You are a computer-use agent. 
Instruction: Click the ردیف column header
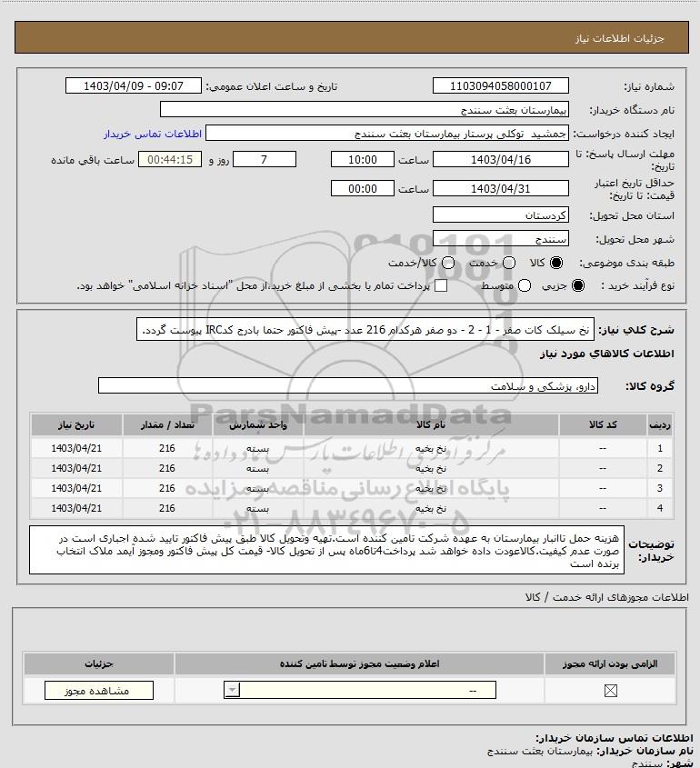point(660,424)
